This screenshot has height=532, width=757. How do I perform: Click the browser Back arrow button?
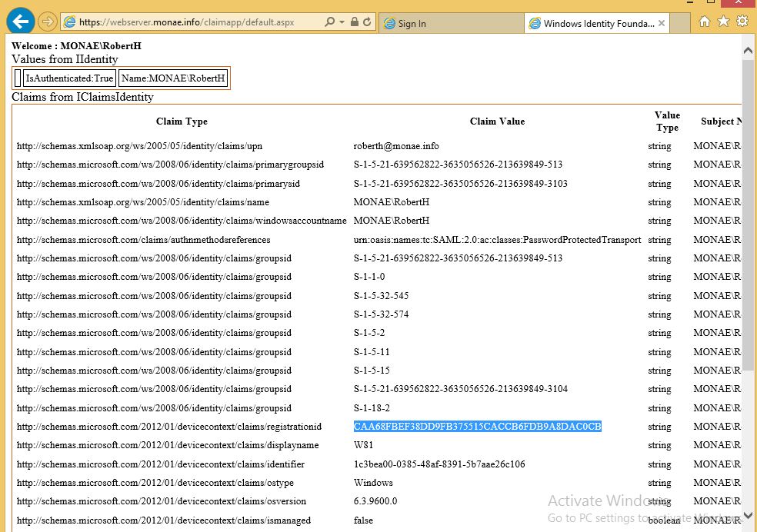pos(20,22)
